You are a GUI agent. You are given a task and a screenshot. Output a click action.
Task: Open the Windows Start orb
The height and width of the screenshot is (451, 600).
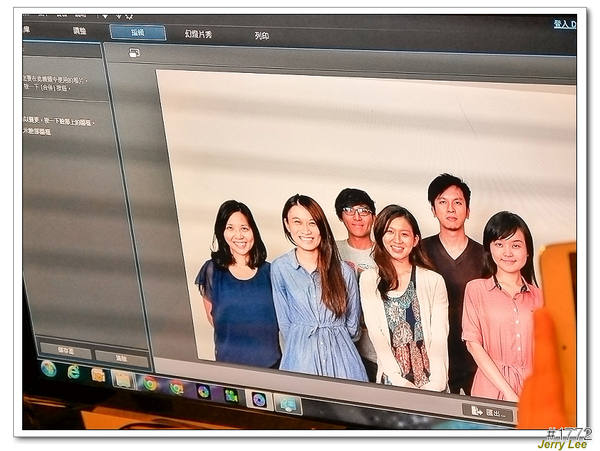click(49, 369)
